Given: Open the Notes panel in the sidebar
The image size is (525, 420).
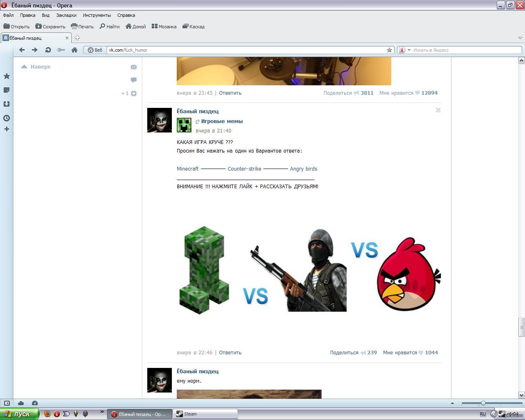Looking at the screenshot, I should [7, 90].
